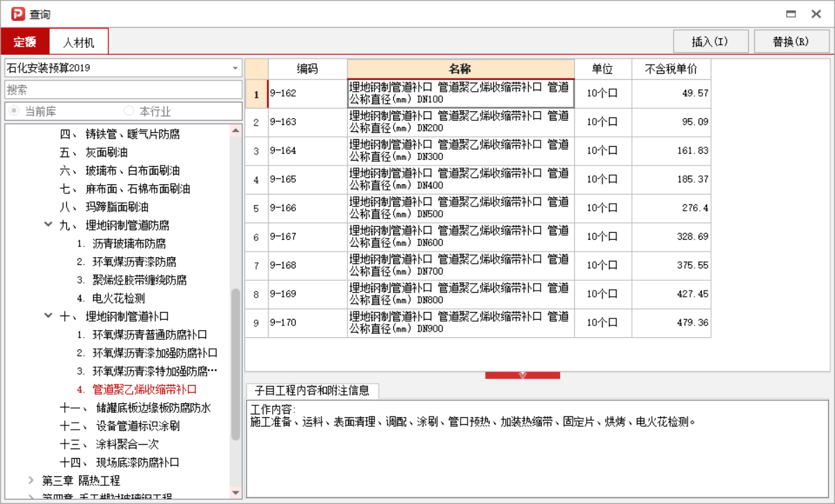Select 十三、涂料聚合一次
Image resolution: width=835 pixels, height=504 pixels.
point(109,444)
